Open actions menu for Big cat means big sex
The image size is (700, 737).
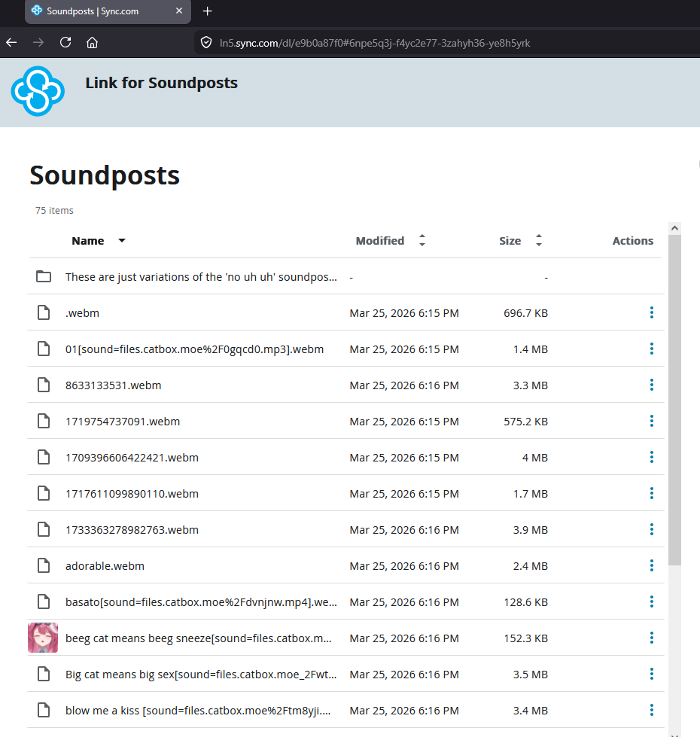652,675
